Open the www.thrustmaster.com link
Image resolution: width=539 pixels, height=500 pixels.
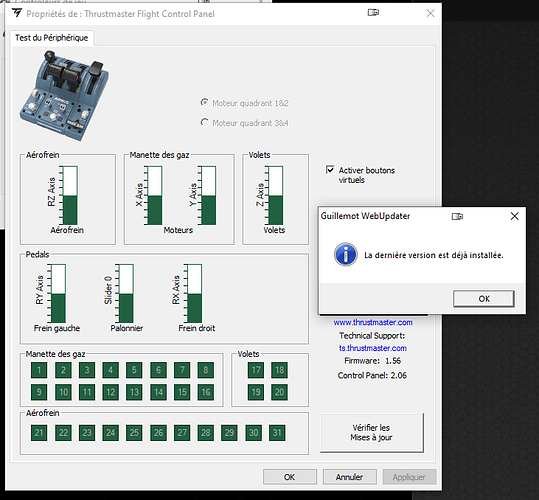point(373,322)
